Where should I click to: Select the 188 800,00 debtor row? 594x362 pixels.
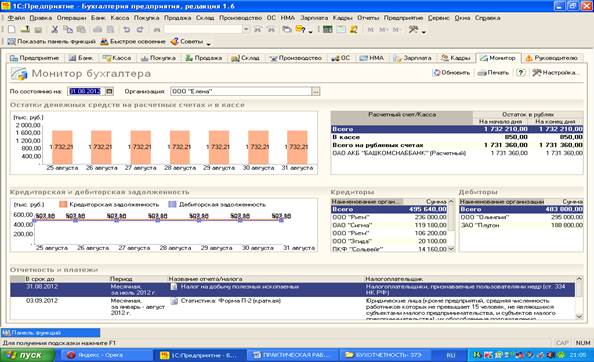pyautogui.click(x=521, y=225)
